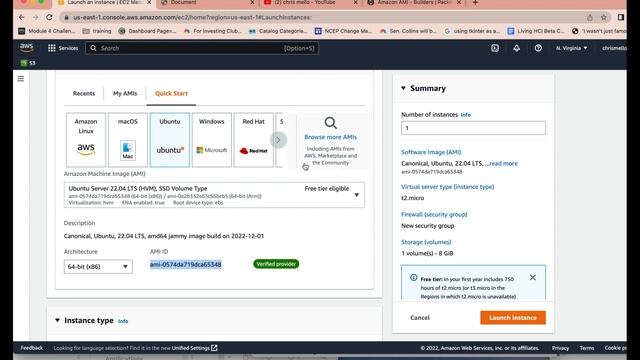The height and width of the screenshot is (360, 640).
Task: Open the For Investing Club bookmark
Action: pyautogui.click(x=213, y=31)
